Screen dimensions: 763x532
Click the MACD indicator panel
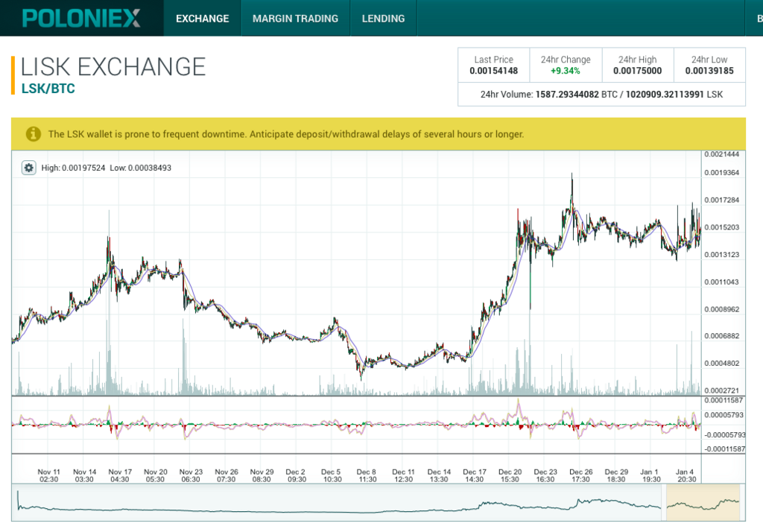click(356, 425)
